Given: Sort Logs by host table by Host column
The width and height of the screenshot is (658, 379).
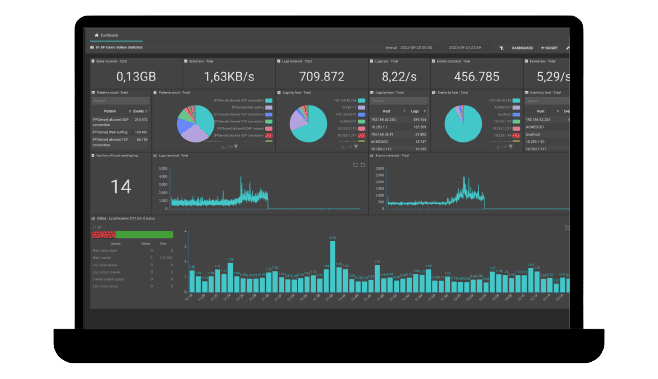Looking at the screenshot, I should (x=386, y=112).
